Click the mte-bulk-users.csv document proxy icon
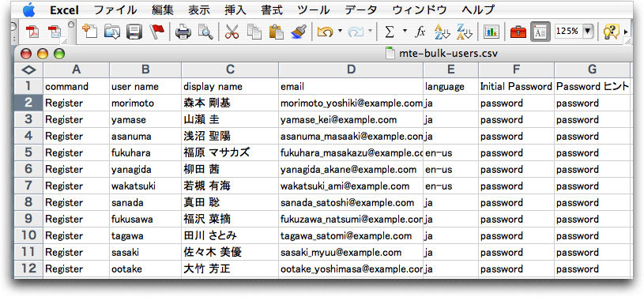 (390, 54)
